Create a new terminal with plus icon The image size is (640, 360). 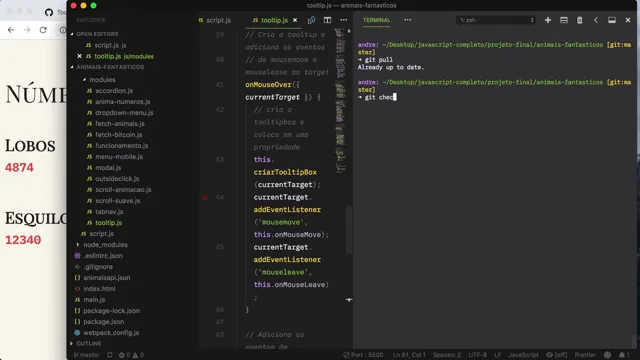(548, 20)
